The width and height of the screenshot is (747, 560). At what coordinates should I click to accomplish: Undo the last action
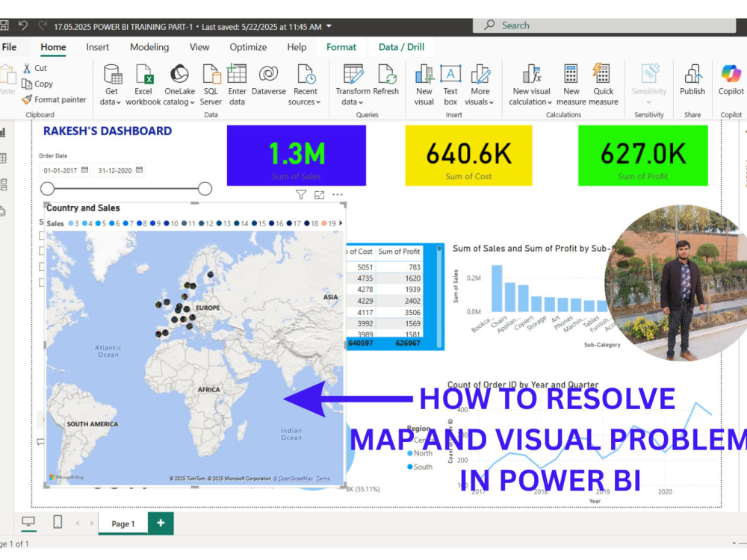(x=22, y=25)
